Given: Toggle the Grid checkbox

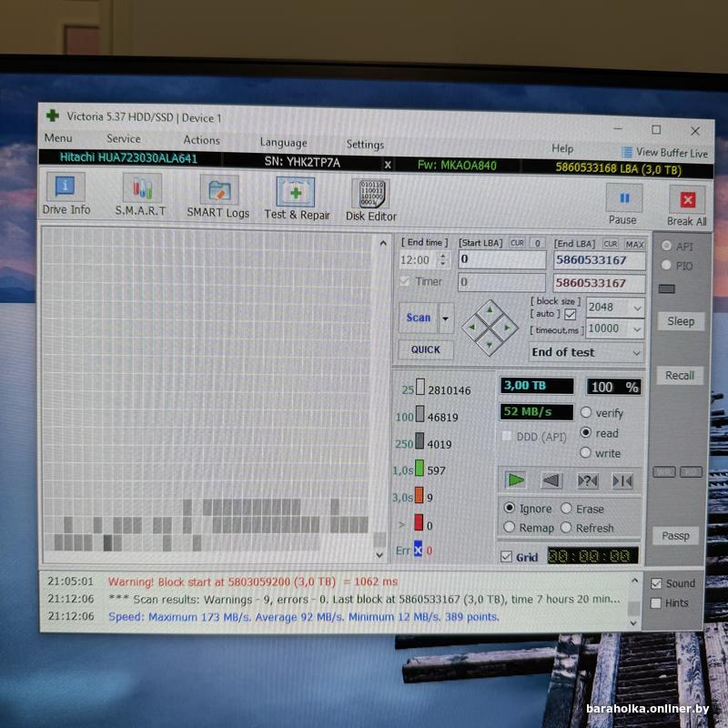Looking at the screenshot, I should point(507,556).
